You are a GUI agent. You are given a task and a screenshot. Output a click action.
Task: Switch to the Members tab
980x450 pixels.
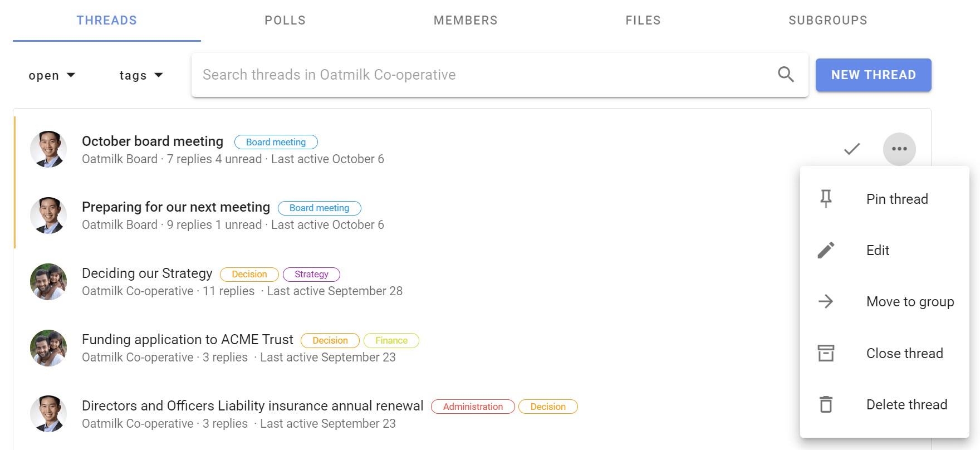(x=465, y=21)
